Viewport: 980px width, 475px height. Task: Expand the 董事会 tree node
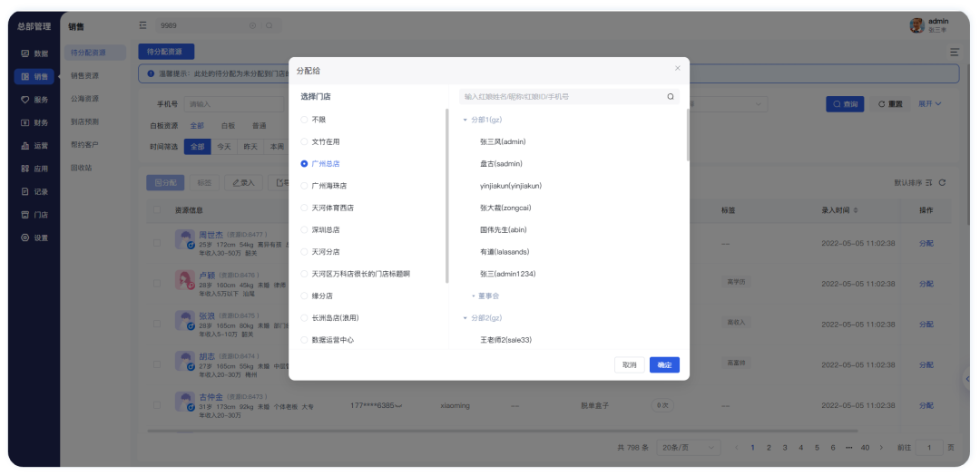473,296
